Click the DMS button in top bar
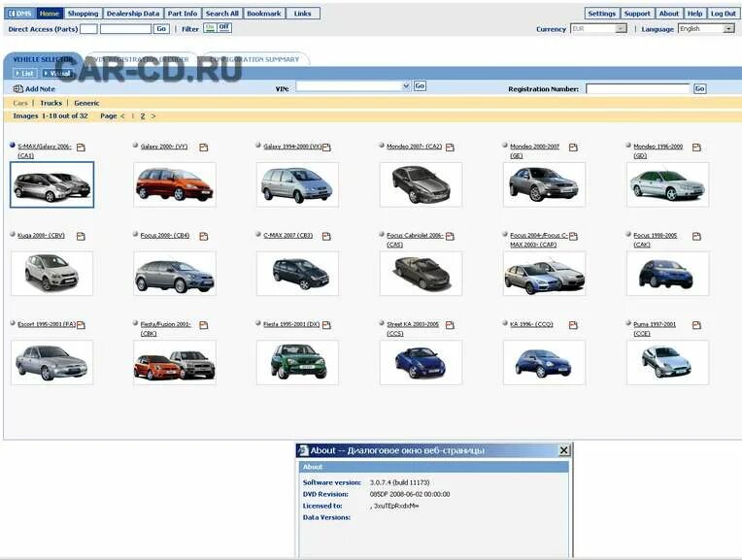The height and width of the screenshot is (560, 742). click(x=20, y=14)
